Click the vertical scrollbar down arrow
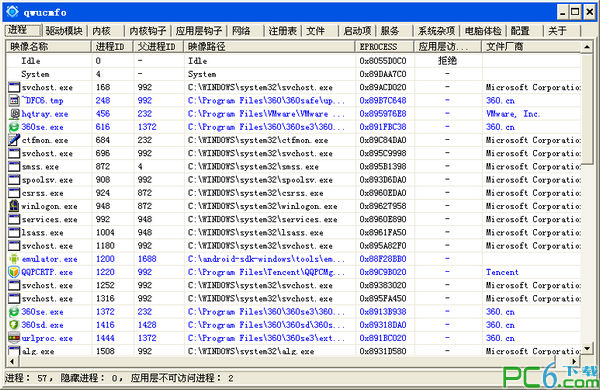600x390 pixels. pos(587,349)
